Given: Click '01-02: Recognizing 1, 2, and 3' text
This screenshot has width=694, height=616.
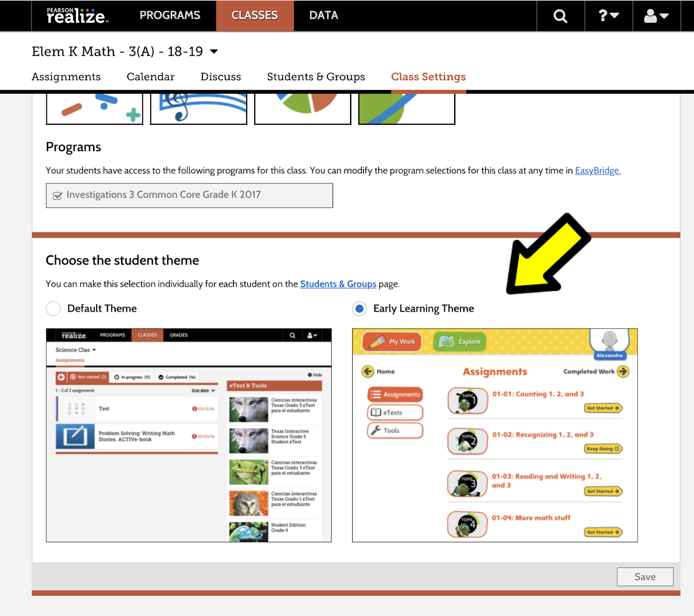Looking at the screenshot, I should coord(543,435).
